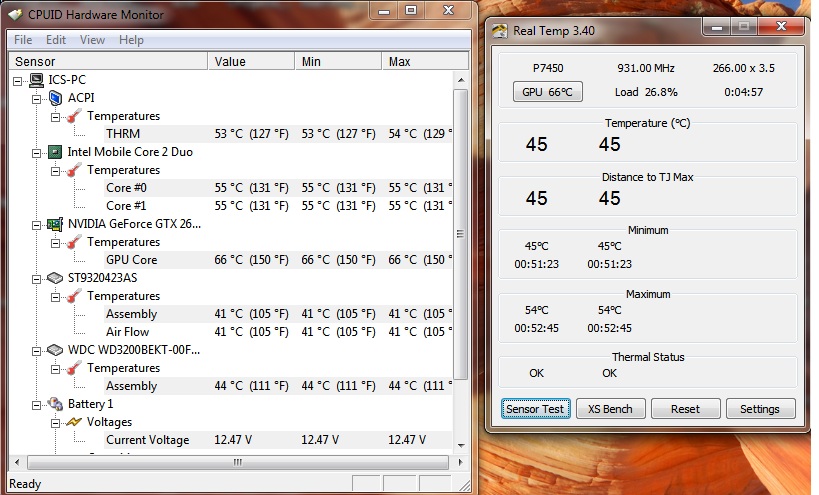Viewport: 819px width, 495px height.
Task: Click the Sensor column header
Action: click(108, 61)
